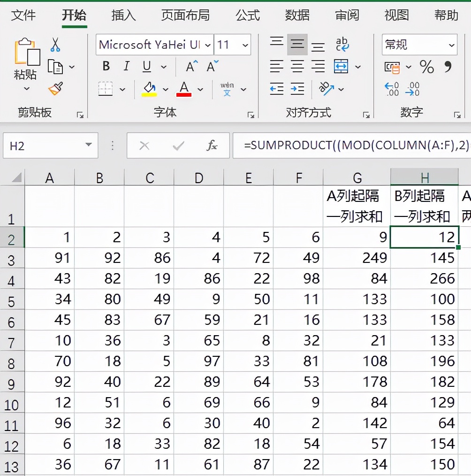Click the phonetic guide wén icon
471x476 pixels.
(227, 89)
